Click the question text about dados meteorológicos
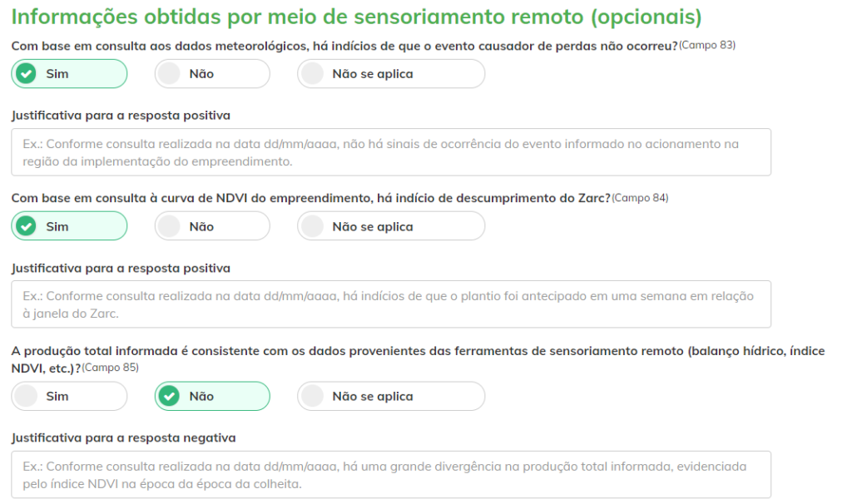Image resolution: width=852 pixels, height=504 pixels. [x=344, y=47]
